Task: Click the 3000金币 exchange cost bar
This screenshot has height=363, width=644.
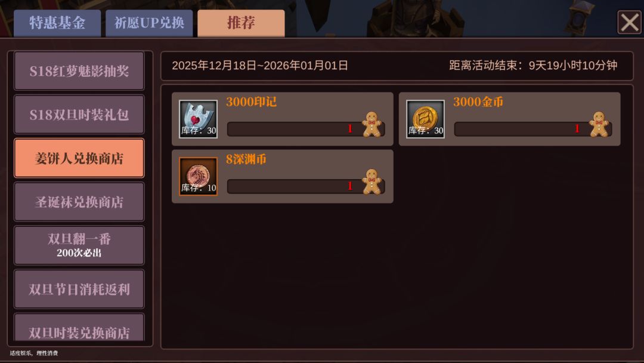Action: [533, 129]
